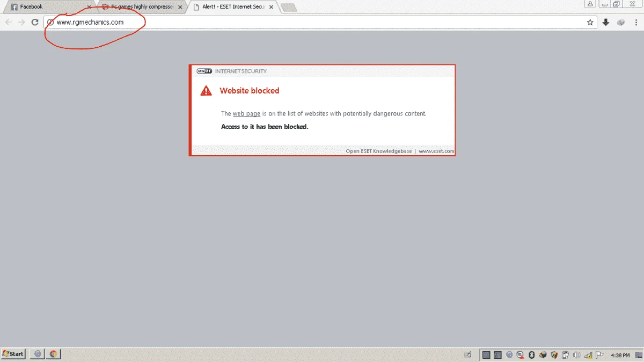Select the "Website blocked" heading text
Viewport: 644px width, 362px height.
(250, 91)
